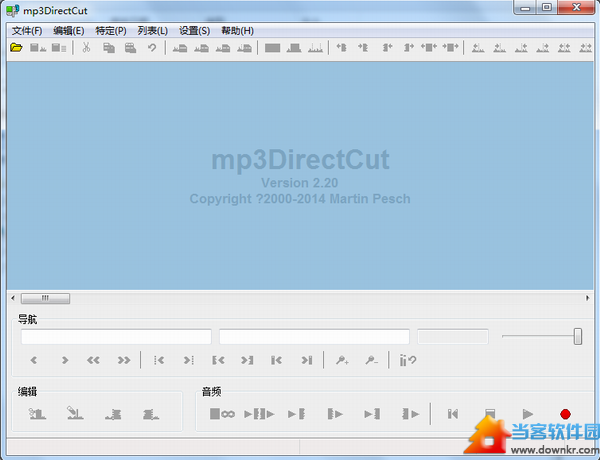Start recording with the red Record button
The height and width of the screenshot is (460, 600).
click(565, 414)
